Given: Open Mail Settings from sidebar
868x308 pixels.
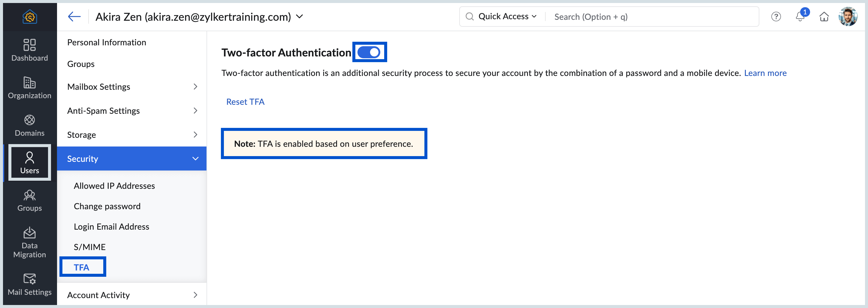Looking at the screenshot, I should tap(30, 284).
